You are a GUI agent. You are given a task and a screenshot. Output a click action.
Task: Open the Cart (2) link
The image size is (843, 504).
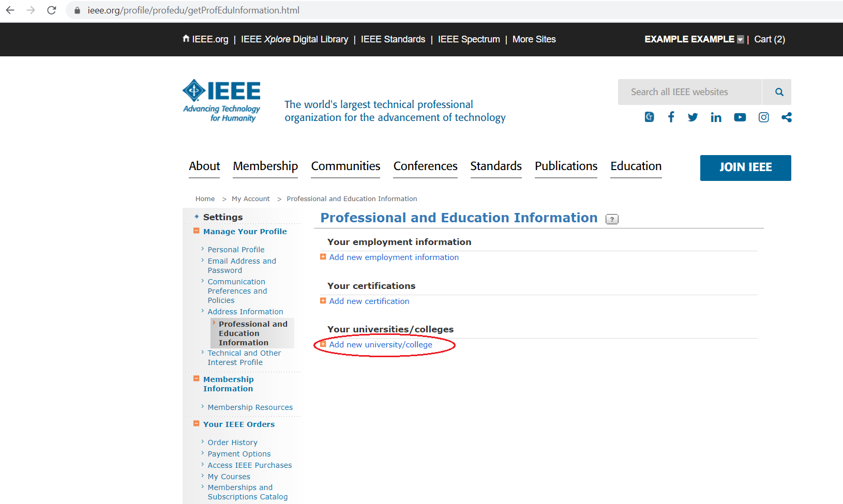pyautogui.click(x=770, y=39)
